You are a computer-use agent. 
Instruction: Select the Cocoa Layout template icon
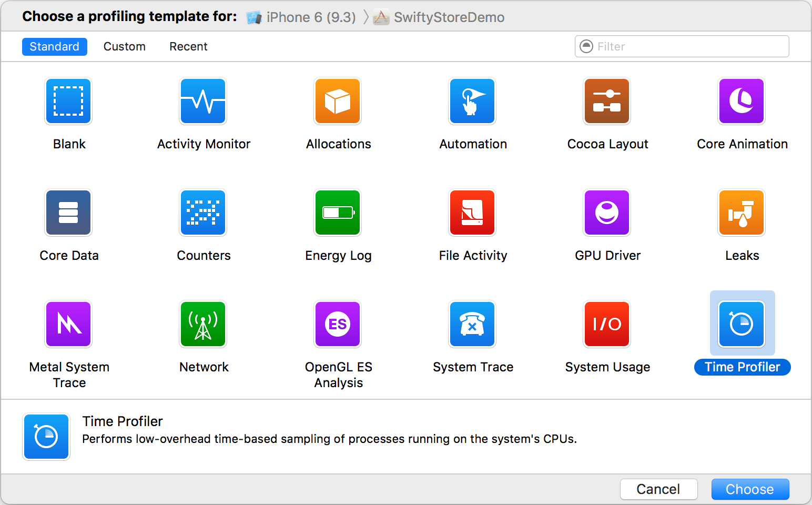(607, 101)
